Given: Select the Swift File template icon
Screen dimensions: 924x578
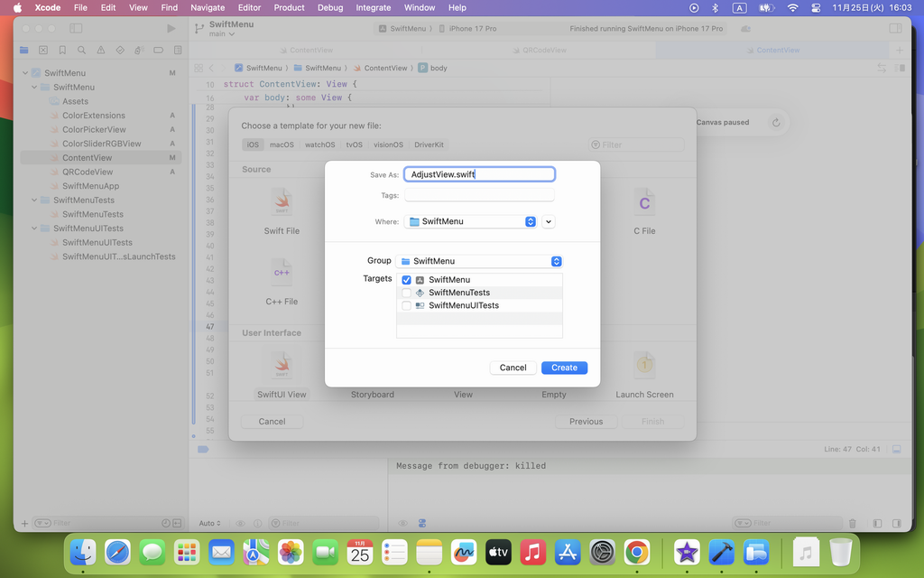Looking at the screenshot, I should 282,203.
